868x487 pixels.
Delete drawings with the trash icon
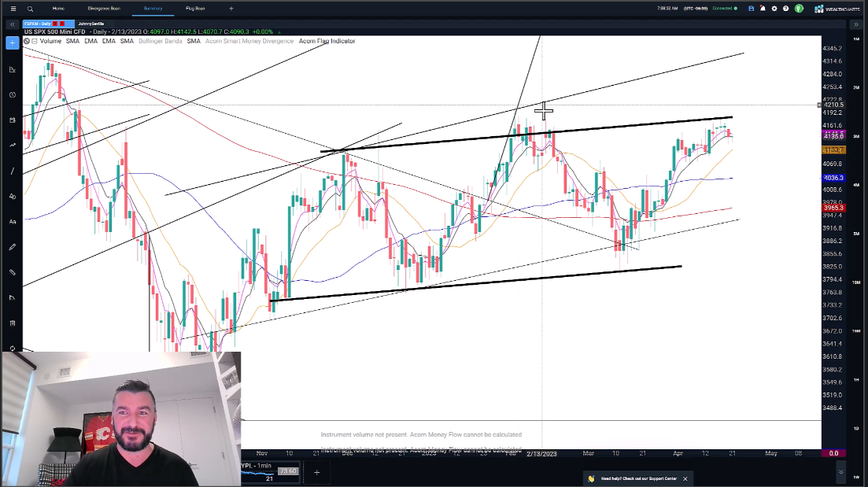[x=12, y=323]
